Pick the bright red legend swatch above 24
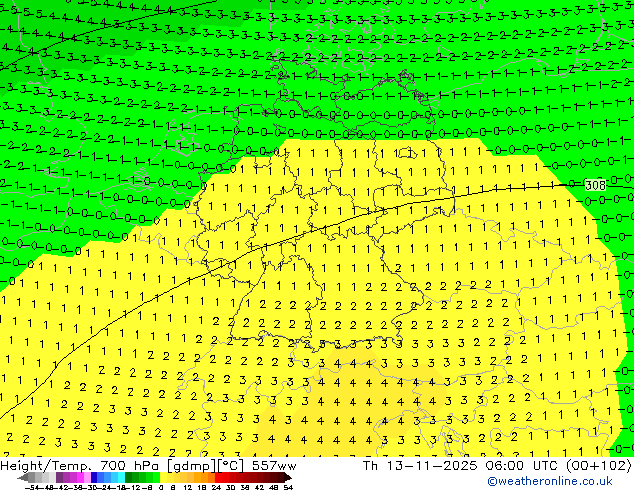This screenshot has width=634, height=490. pyautogui.click(x=218, y=478)
